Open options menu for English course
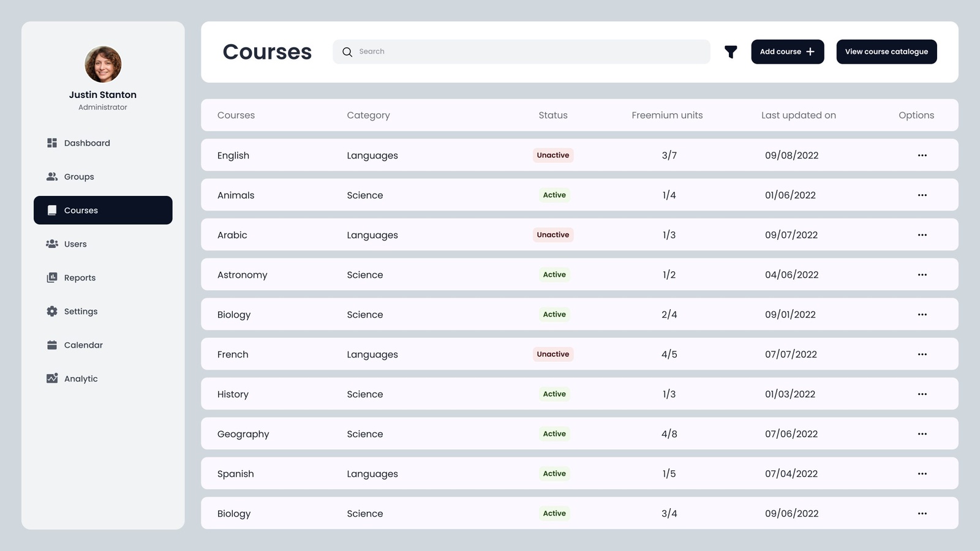Screen dimensions: 980x551 coord(922,156)
